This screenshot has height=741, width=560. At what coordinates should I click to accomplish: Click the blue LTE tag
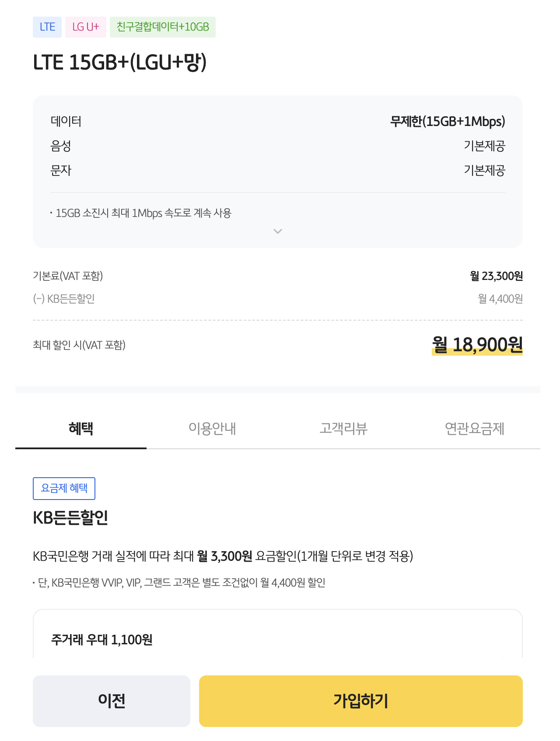click(x=47, y=27)
